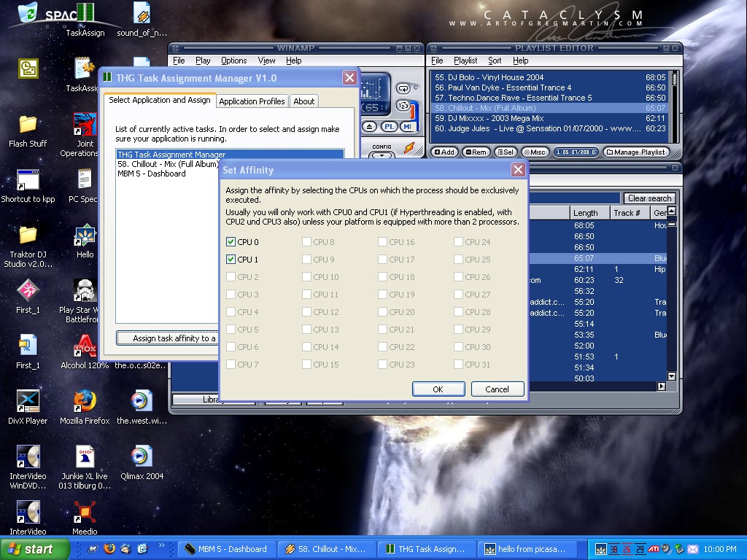Launch Alcohol 120% from the desktop
The height and width of the screenshot is (560, 747).
(85, 352)
